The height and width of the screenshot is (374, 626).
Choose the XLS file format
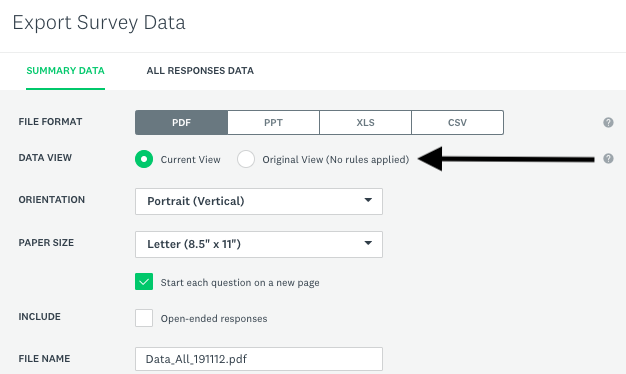[x=365, y=123]
